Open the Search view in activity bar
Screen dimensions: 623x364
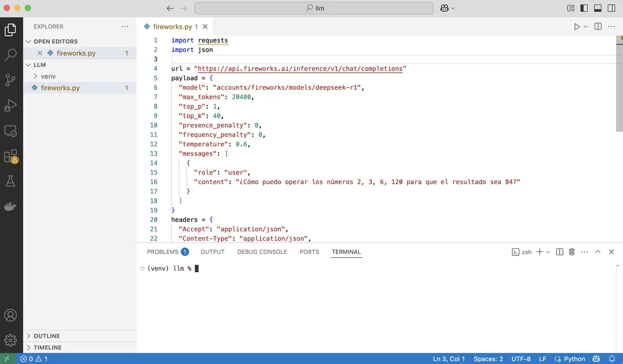point(11,54)
